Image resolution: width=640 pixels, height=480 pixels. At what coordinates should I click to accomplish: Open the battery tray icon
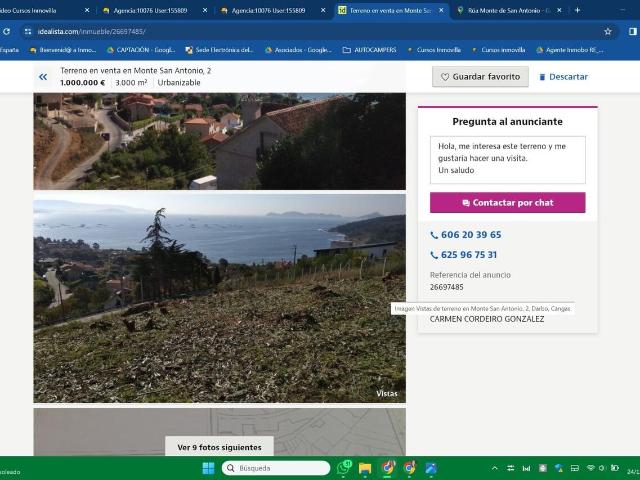tap(615, 468)
